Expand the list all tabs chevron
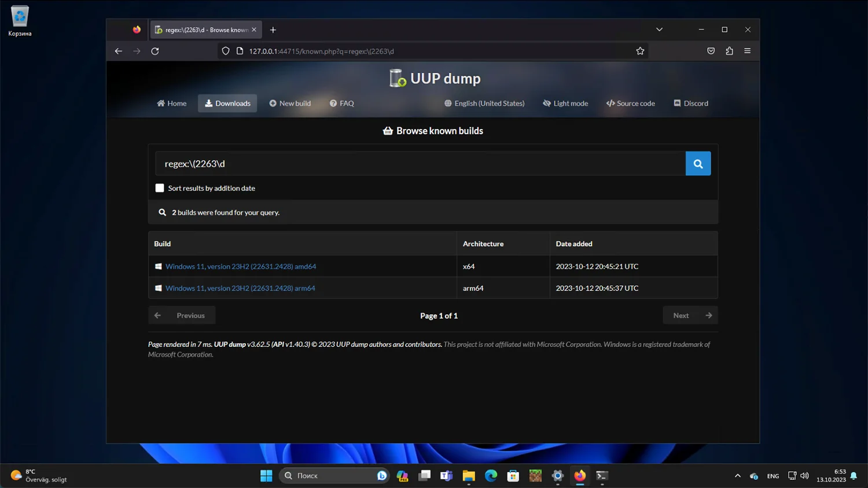 coord(659,29)
